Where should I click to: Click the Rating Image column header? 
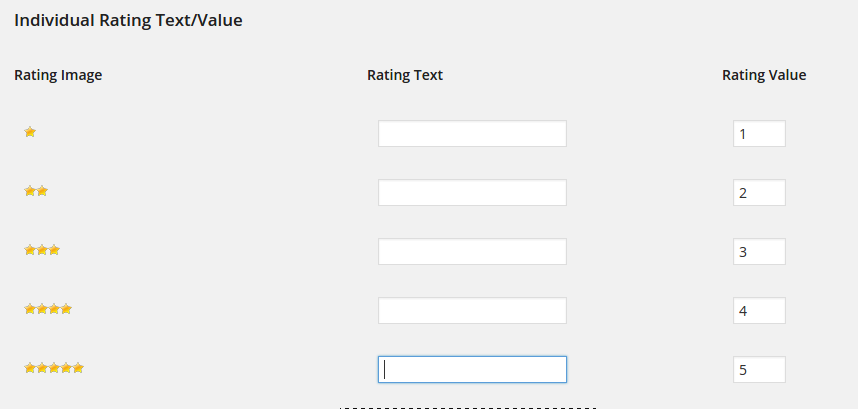[x=58, y=75]
